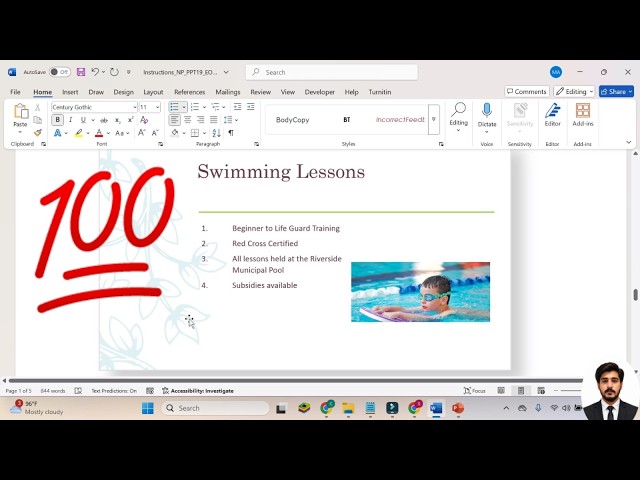The height and width of the screenshot is (480, 640).
Task: Click the Copy icon
Action: (38, 120)
